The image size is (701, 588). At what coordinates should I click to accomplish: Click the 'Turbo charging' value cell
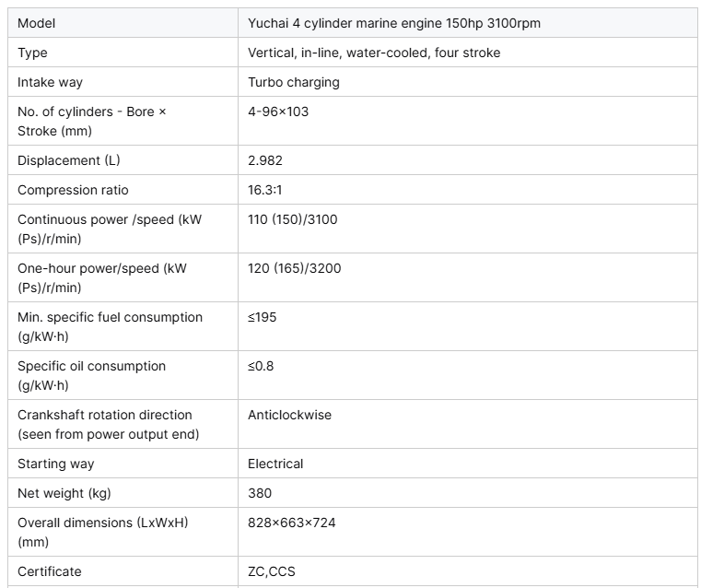293,82
